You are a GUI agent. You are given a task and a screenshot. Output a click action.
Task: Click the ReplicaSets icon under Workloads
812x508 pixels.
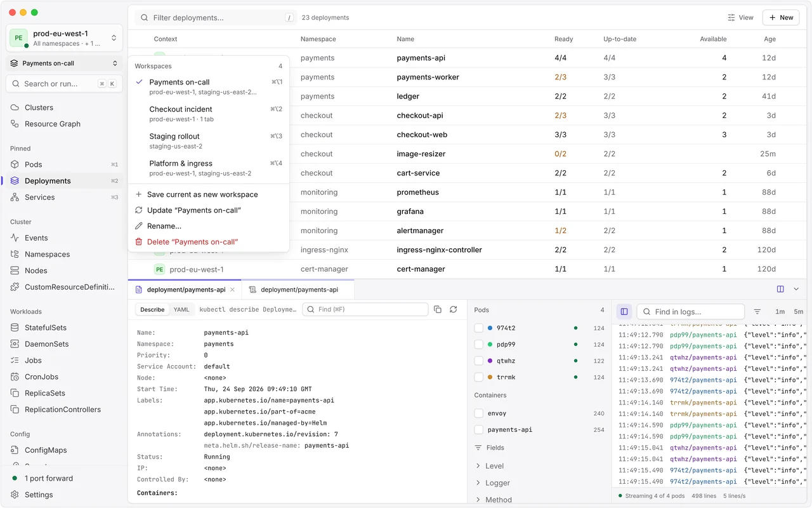(15, 393)
